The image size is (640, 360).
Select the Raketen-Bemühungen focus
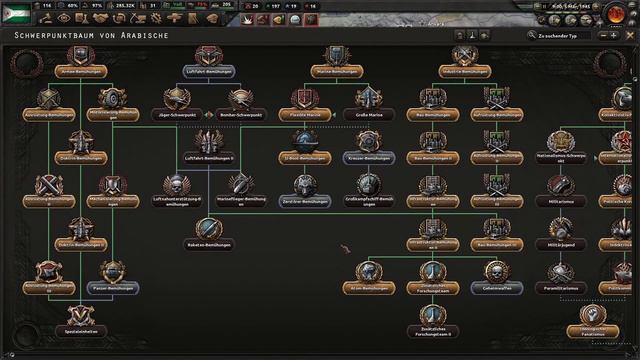tap(209, 244)
